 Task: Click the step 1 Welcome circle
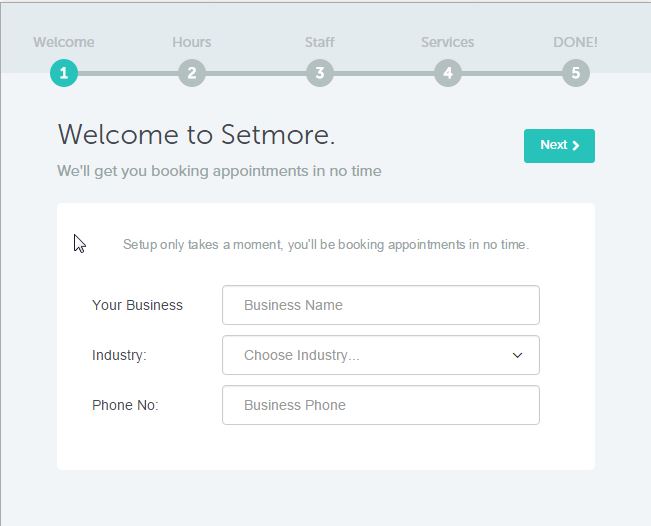click(x=64, y=73)
